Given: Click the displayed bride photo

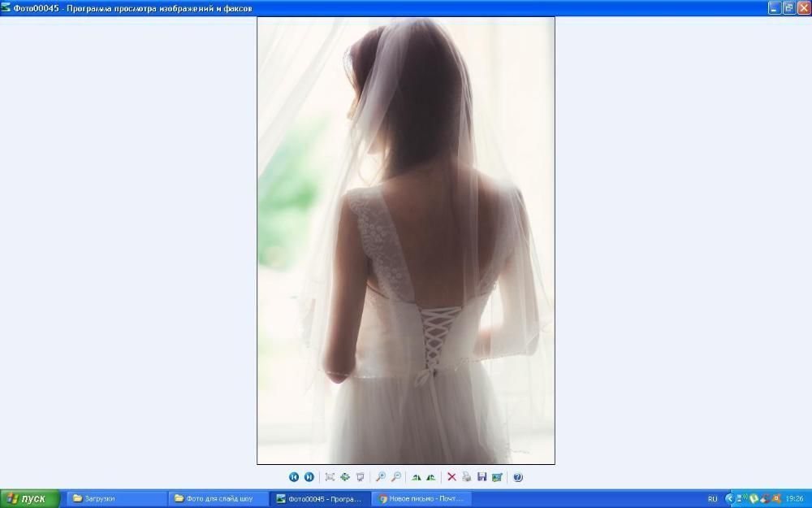Looking at the screenshot, I should coord(406,241).
